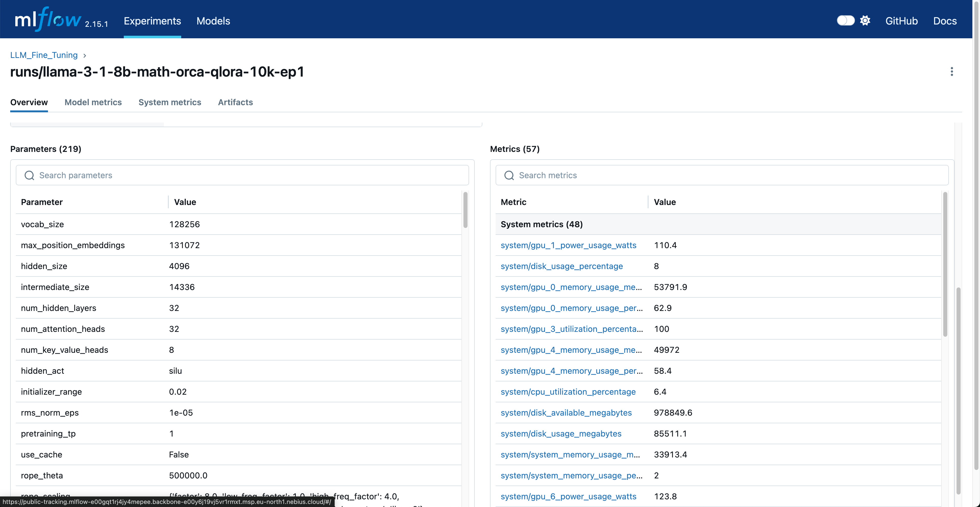Open system/disk_available_megabytes metric

pyautogui.click(x=566, y=413)
